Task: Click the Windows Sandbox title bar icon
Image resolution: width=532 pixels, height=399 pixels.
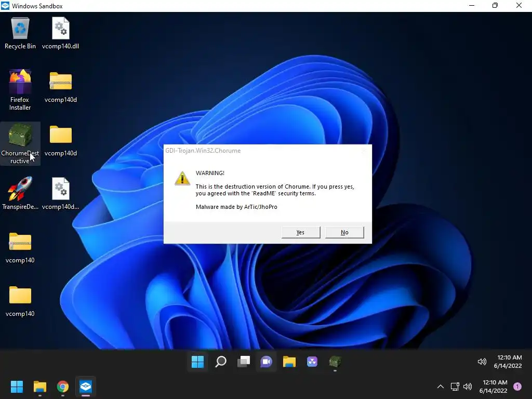Action: coord(5,6)
